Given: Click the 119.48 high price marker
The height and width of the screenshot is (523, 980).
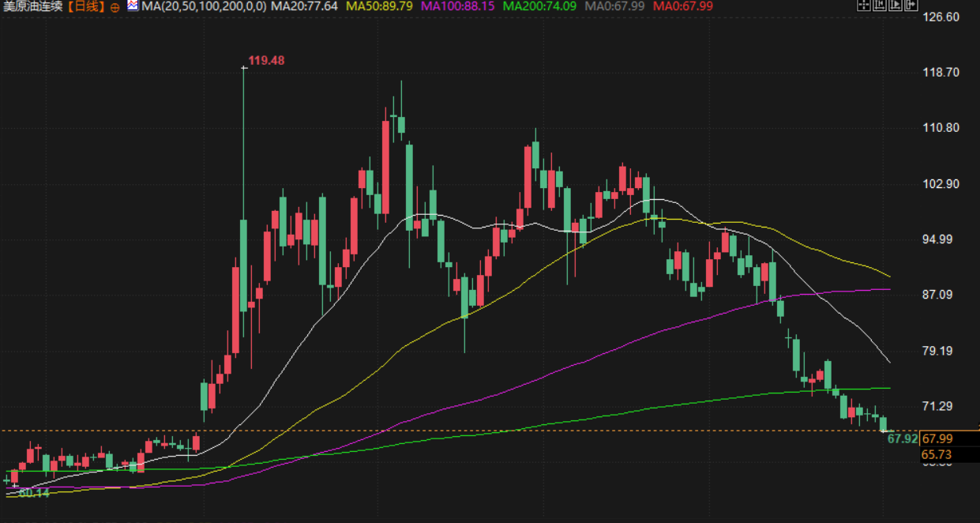Looking at the screenshot, I should (266, 60).
